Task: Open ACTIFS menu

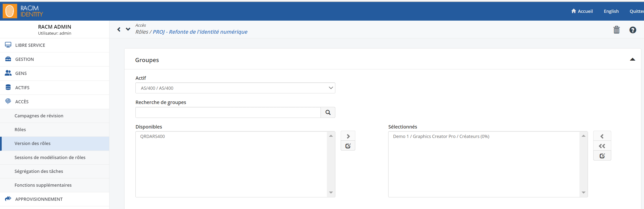Action: click(55, 88)
